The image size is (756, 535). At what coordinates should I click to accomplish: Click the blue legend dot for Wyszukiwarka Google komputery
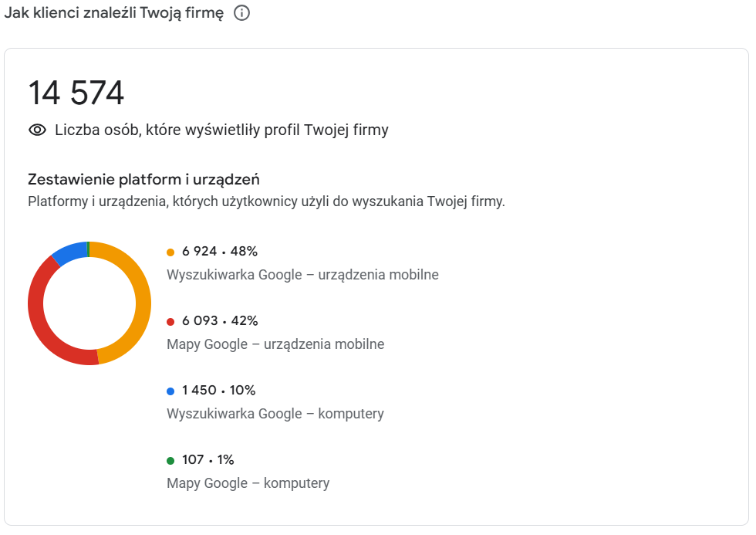pyautogui.click(x=171, y=390)
